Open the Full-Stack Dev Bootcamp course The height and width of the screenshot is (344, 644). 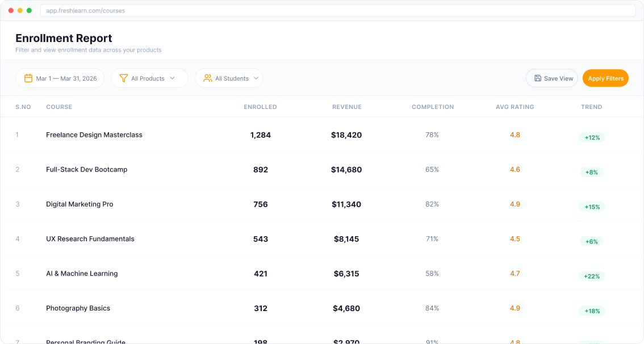click(x=86, y=169)
